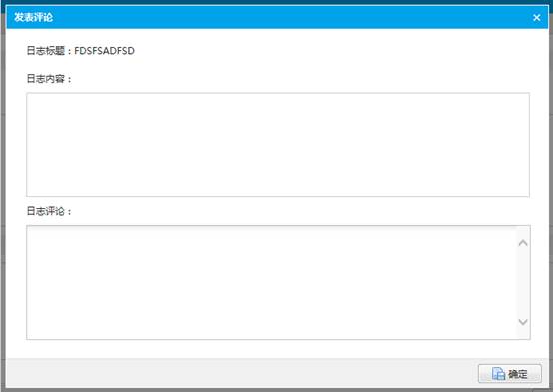This screenshot has width=553, height=392.
Task: Click the comment box scroll-down arrow
Action: pyautogui.click(x=523, y=322)
